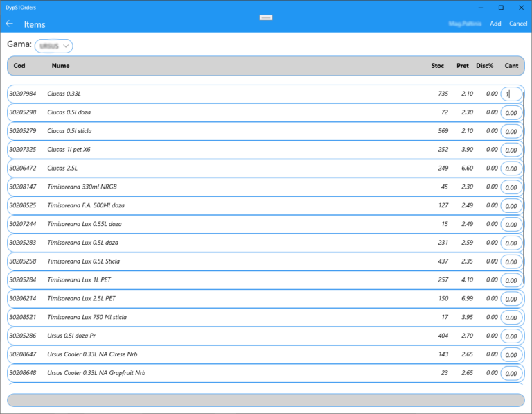Focus quantity field for Ursus Cooler Cirese Nrb
Screen dimensions: 532x414
pos(511,355)
